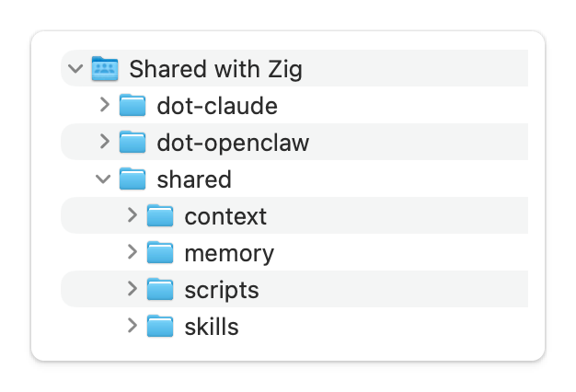Click the Shared with Zig shared-folder icon
The width and height of the screenshot is (576, 392).
point(105,69)
